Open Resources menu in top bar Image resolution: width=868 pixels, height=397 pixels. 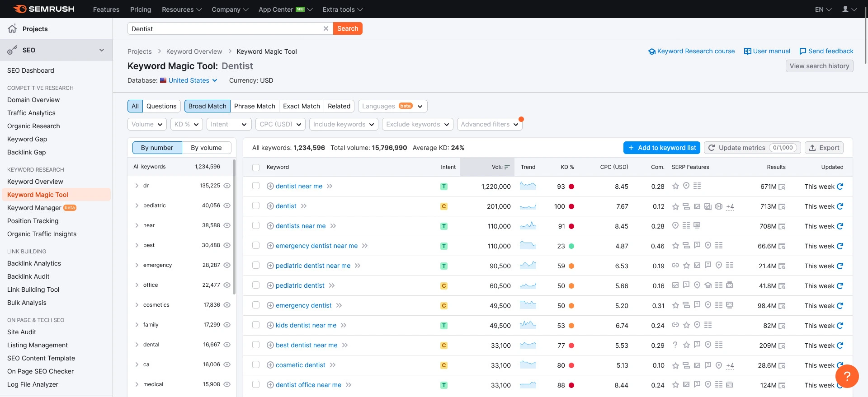coord(182,9)
